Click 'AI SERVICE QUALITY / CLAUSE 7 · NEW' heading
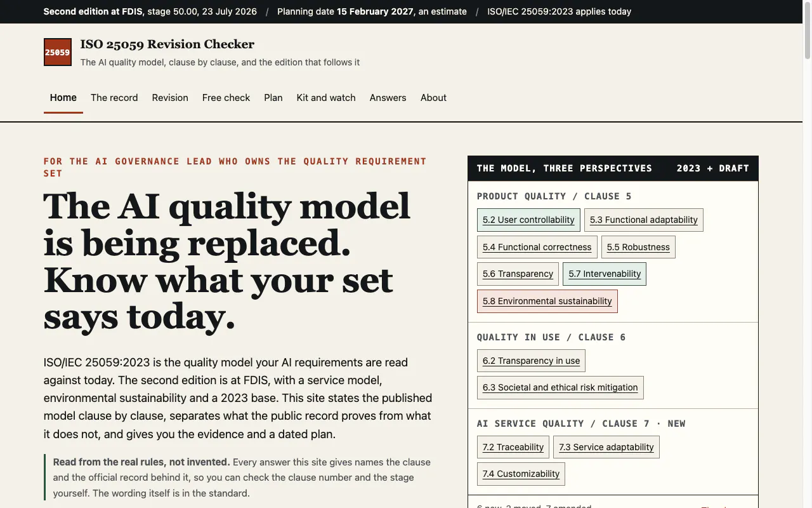The height and width of the screenshot is (508, 812). (581, 424)
